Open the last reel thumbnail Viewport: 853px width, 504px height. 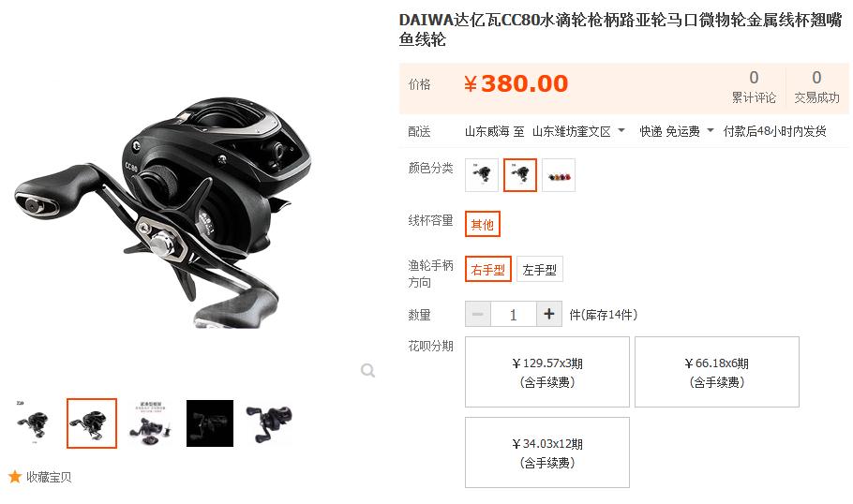269,423
